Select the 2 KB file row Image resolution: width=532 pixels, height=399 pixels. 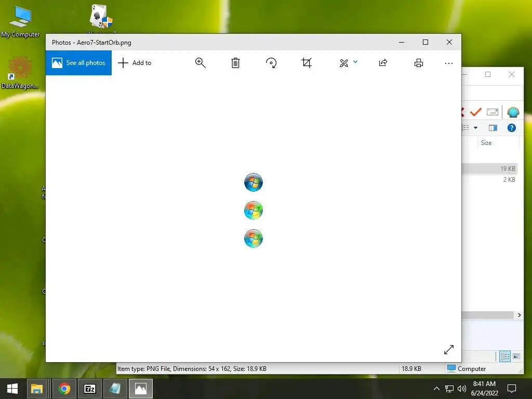coord(489,179)
